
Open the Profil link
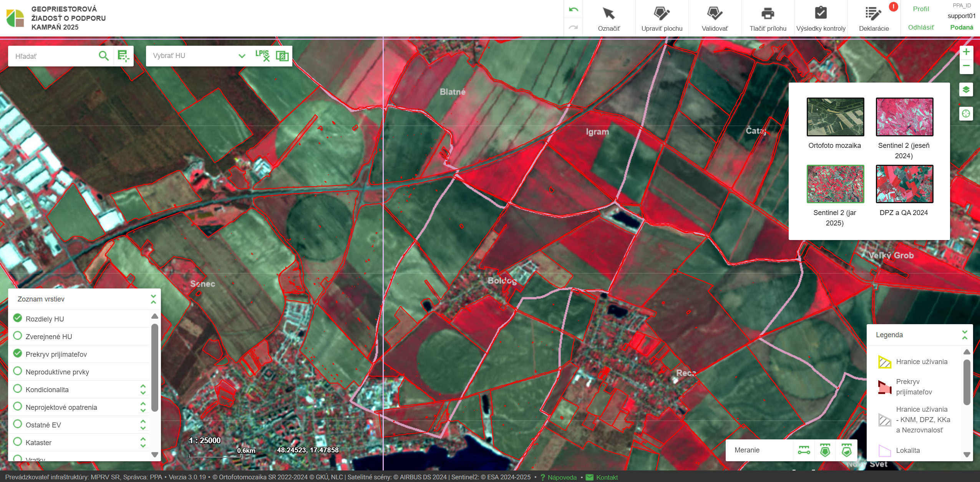(921, 9)
